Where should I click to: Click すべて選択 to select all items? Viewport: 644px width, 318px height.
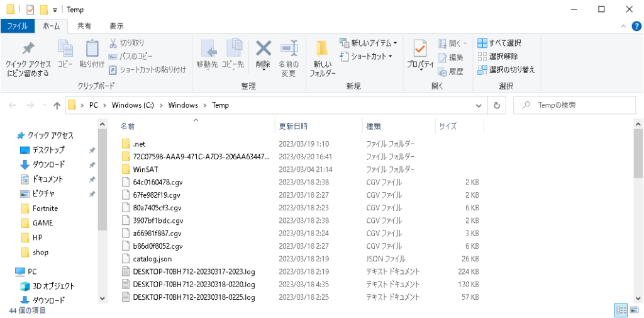tap(500, 43)
